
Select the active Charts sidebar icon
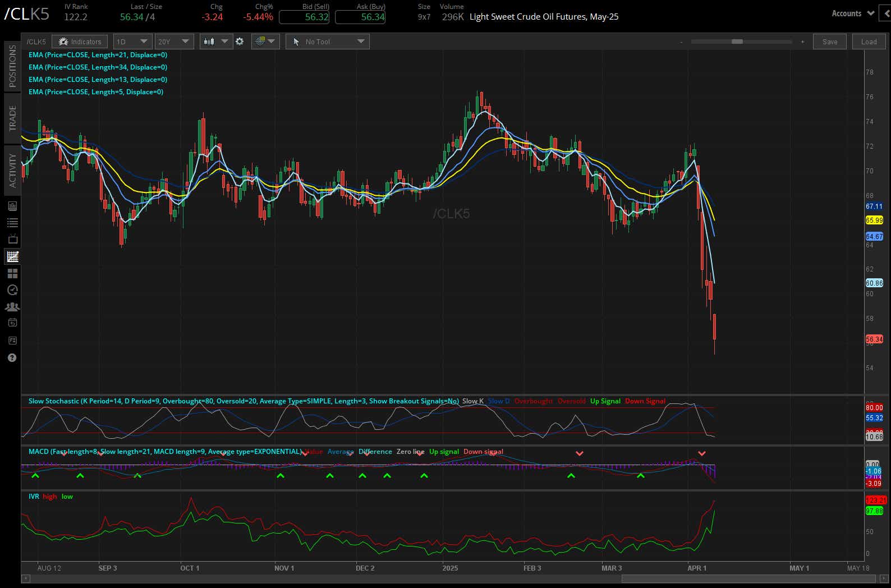(12, 256)
